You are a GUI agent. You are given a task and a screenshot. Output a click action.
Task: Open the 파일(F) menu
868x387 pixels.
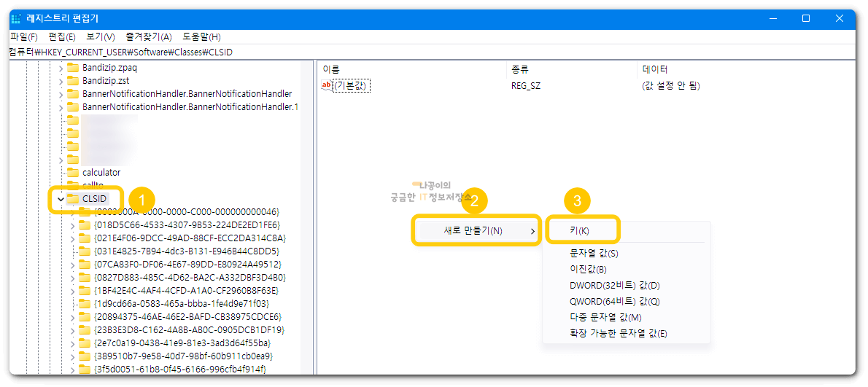[x=24, y=37]
